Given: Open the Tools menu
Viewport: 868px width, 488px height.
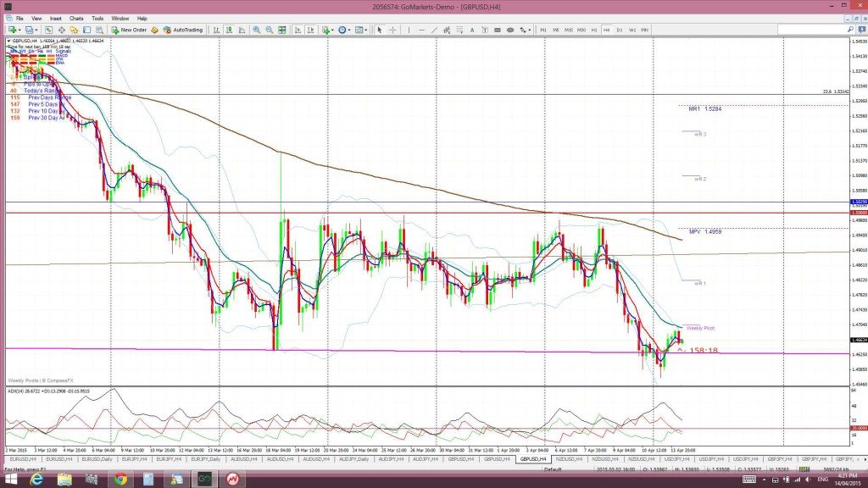Looking at the screenshot, I should 97,19.
